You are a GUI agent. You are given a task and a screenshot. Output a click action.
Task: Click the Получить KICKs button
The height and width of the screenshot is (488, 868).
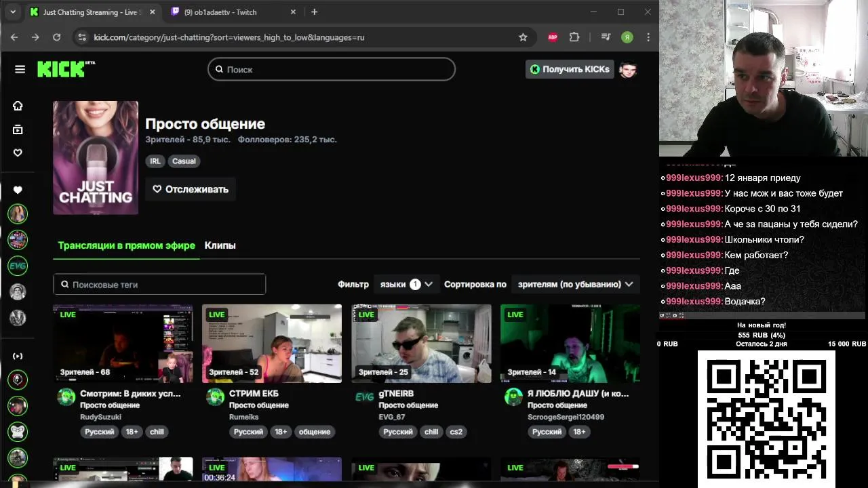click(x=570, y=69)
